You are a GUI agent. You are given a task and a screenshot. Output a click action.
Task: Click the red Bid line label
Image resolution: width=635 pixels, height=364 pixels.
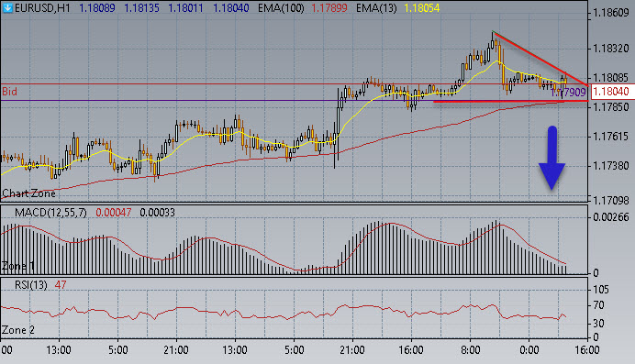[10, 92]
